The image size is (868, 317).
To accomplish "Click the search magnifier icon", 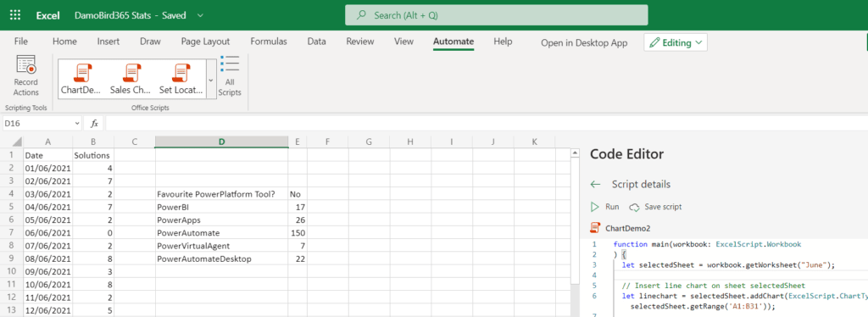I will click(361, 15).
